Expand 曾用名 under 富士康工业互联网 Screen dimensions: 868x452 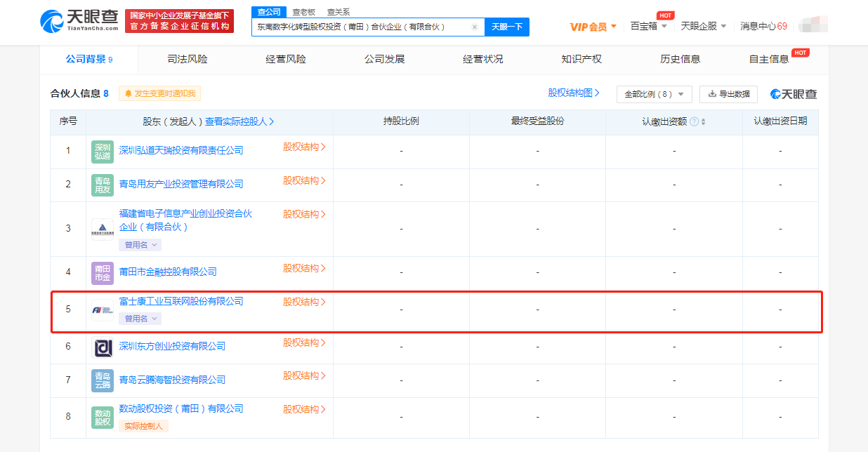[x=140, y=319]
